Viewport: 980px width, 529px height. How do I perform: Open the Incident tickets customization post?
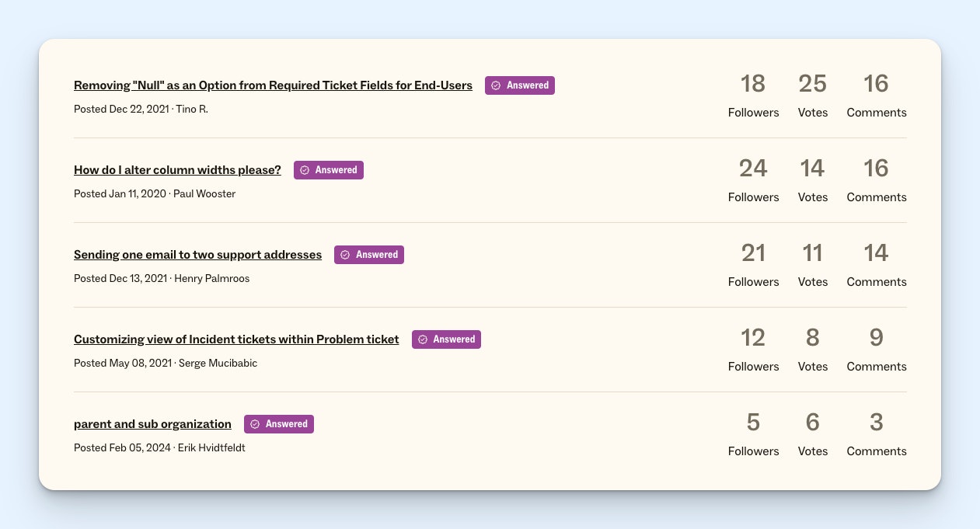pos(236,339)
